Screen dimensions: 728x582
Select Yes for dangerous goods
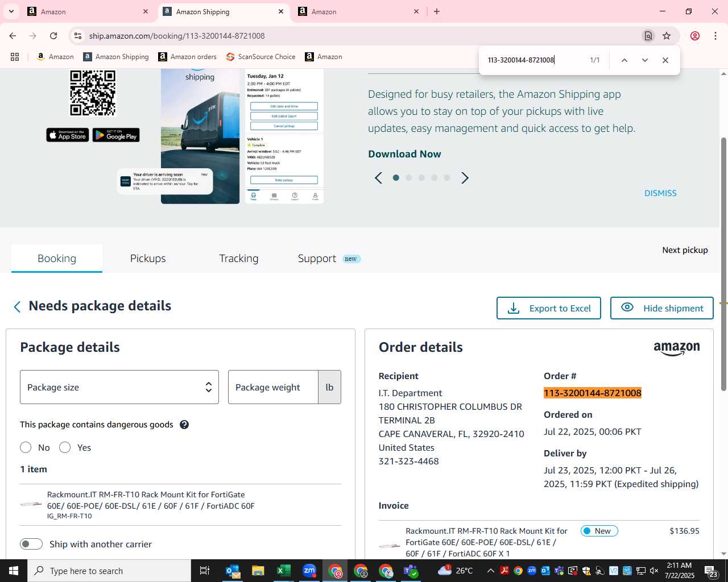[65, 447]
